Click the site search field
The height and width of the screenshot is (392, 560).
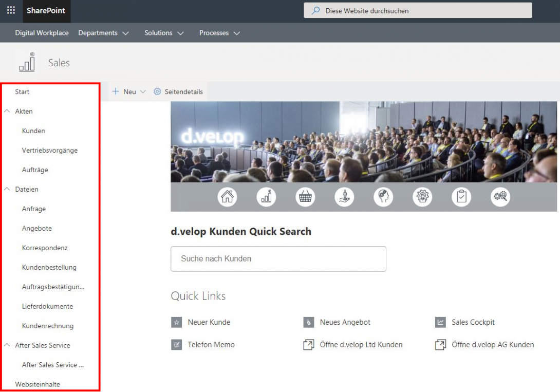418,10
